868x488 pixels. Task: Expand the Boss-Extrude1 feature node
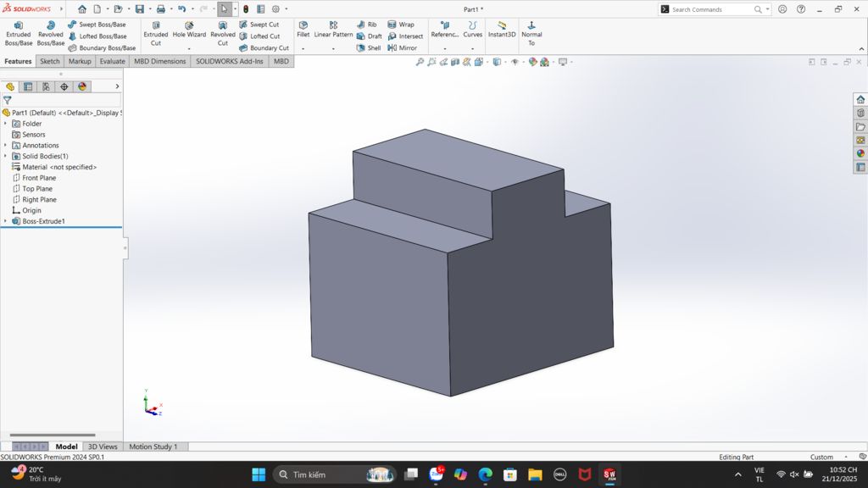coord(6,221)
